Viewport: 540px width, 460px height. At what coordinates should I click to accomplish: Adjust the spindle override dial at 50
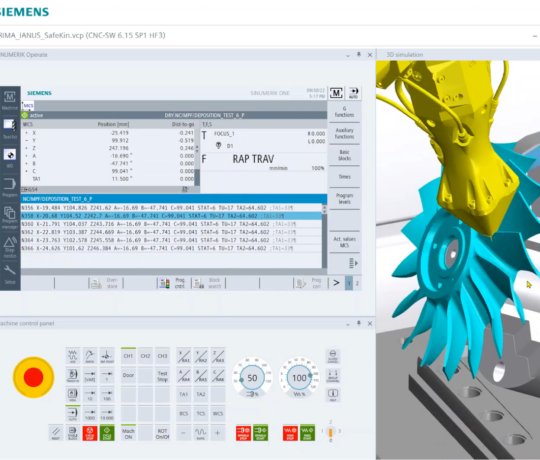(252, 378)
